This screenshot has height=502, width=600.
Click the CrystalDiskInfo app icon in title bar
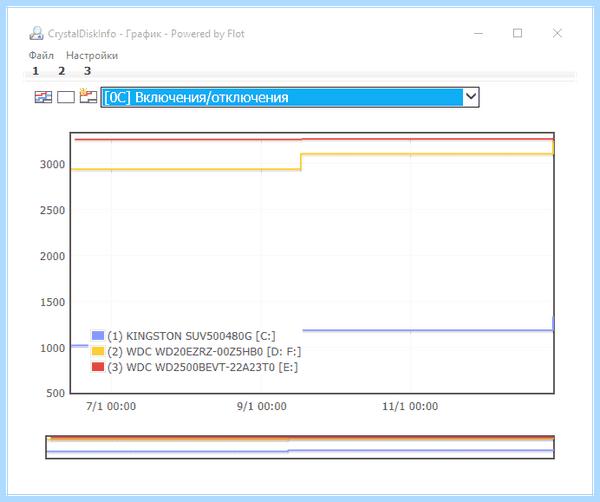[36, 34]
